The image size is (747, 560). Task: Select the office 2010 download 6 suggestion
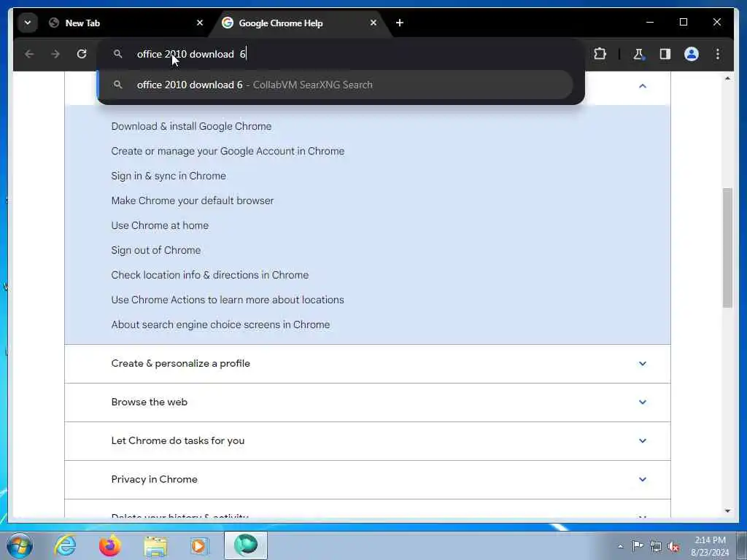pos(336,85)
